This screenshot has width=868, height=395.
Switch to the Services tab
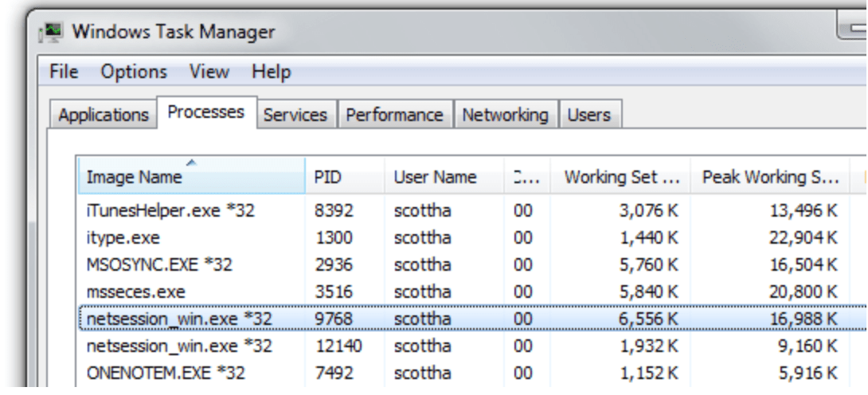(x=295, y=115)
